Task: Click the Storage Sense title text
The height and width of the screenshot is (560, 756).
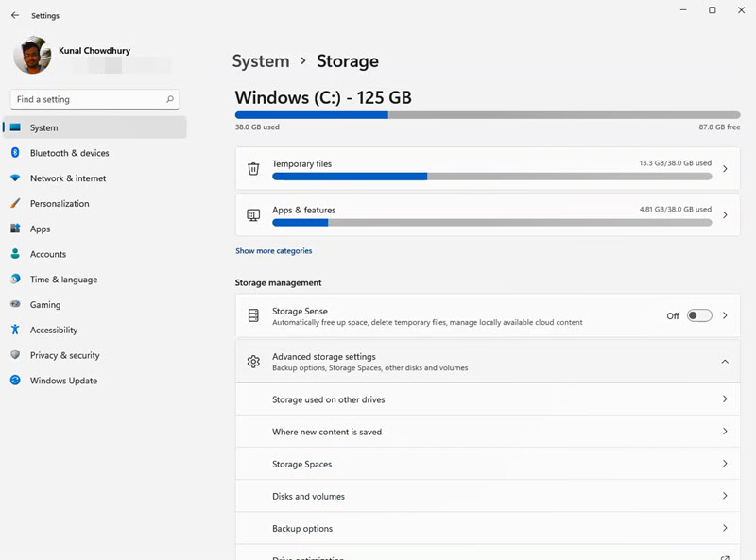Action: pyautogui.click(x=300, y=312)
